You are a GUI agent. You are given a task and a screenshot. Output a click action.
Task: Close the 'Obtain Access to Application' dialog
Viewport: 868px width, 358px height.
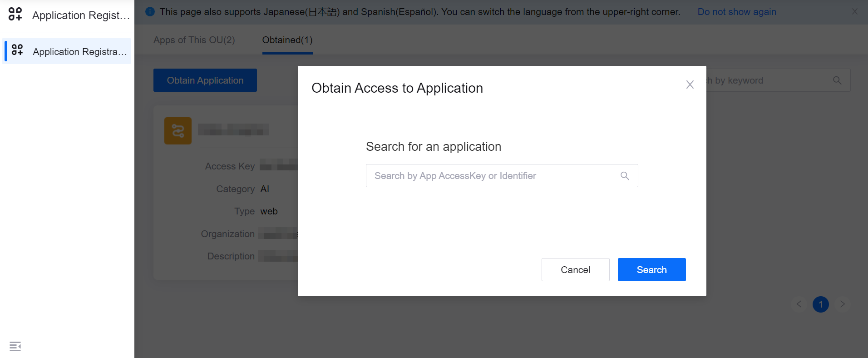tap(690, 85)
